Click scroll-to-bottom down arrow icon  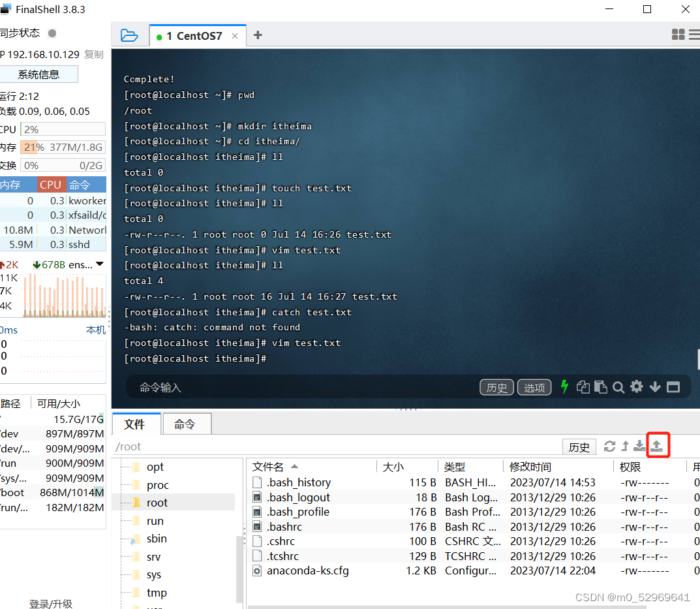coord(655,387)
